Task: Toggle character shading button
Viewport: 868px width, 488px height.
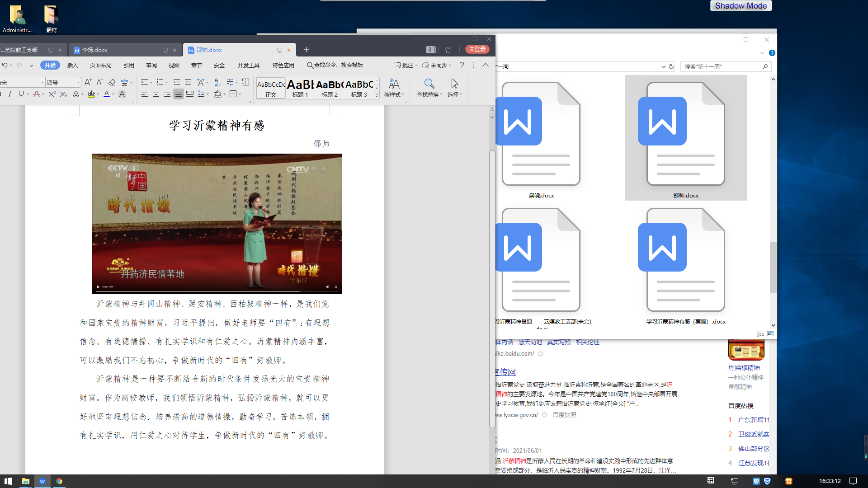Action: [x=122, y=94]
